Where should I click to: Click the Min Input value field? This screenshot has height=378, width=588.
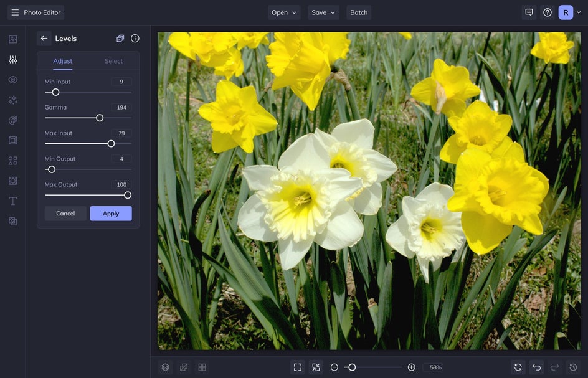click(x=121, y=82)
